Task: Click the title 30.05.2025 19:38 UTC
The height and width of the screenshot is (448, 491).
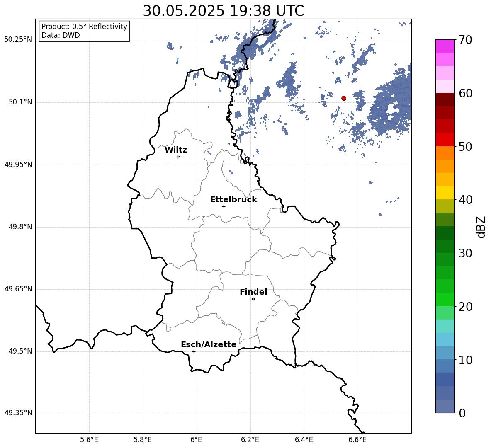Action: [x=224, y=11]
